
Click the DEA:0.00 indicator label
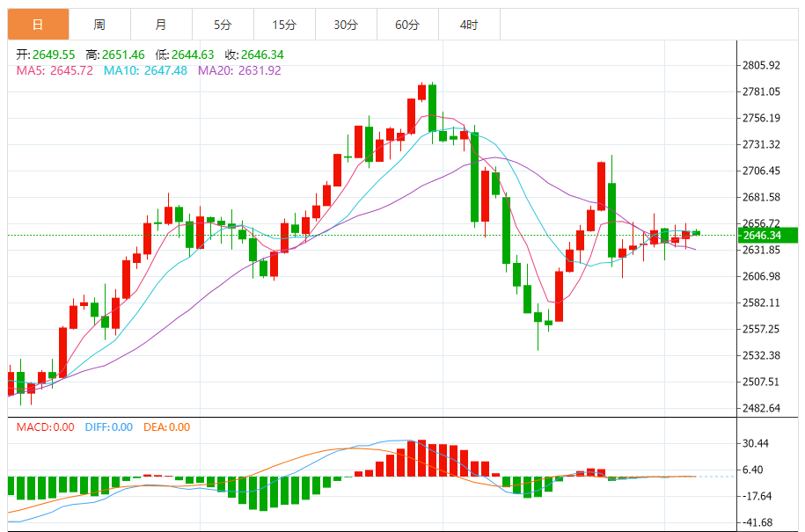tap(167, 426)
